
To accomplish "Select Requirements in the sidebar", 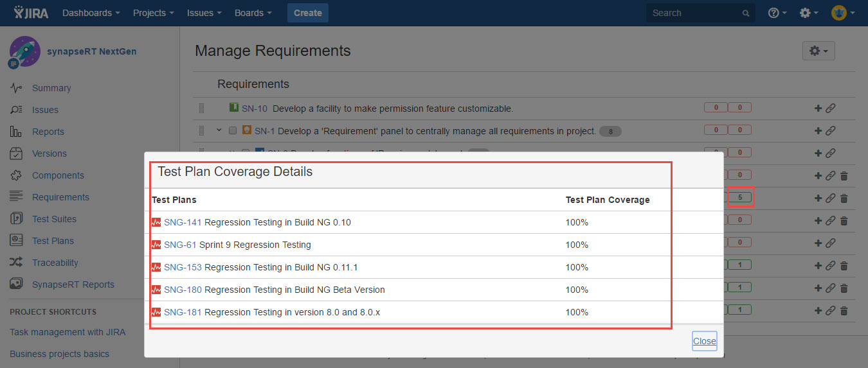I will 60,197.
